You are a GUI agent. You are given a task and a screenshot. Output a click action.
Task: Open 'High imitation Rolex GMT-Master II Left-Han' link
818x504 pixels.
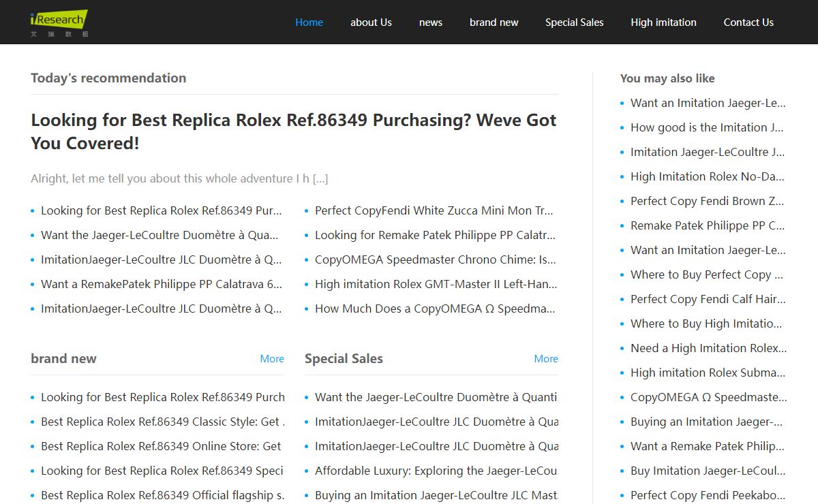pyautogui.click(x=436, y=284)
